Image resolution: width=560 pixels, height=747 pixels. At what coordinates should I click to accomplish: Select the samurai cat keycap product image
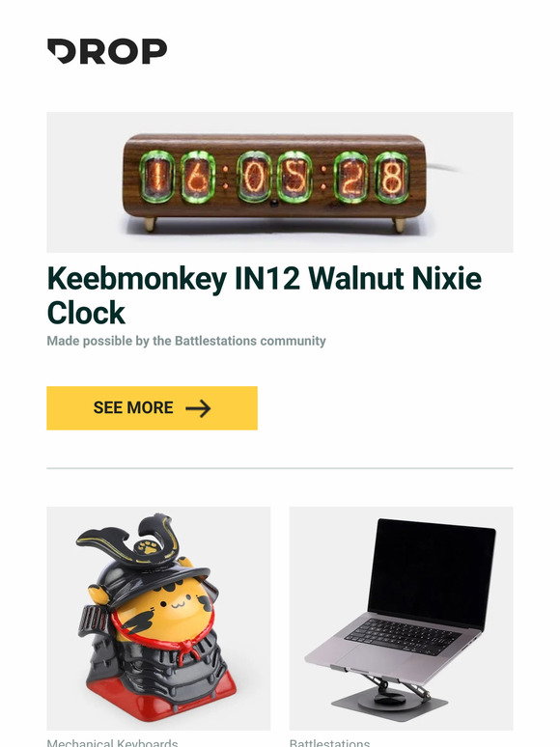(x=158, y=619)
